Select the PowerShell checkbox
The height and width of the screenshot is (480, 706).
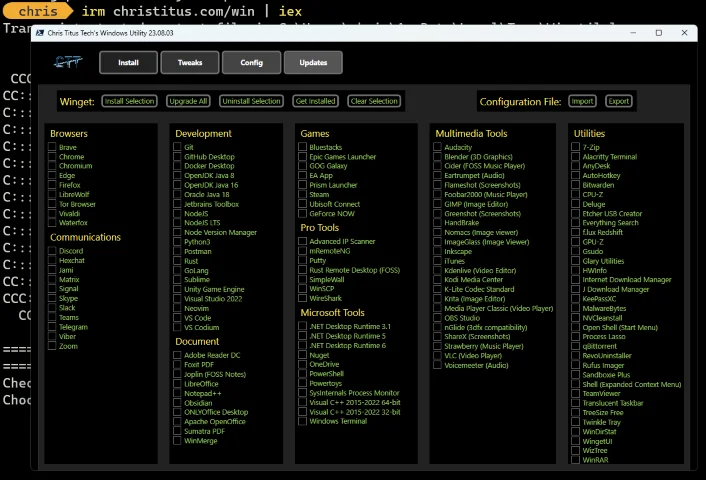(303, 373)
